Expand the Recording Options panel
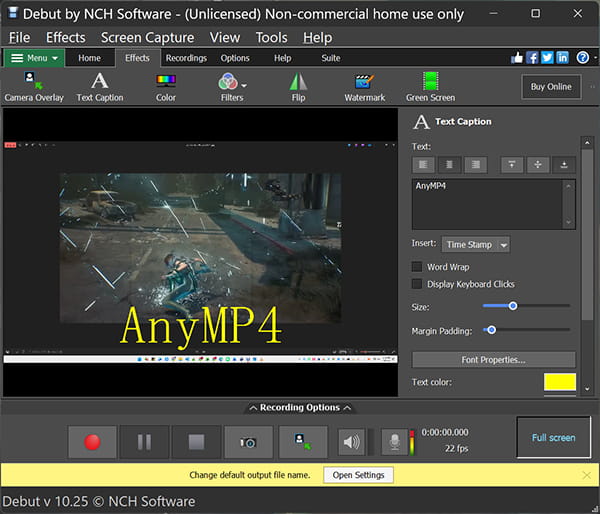The width and height of the screenshot is (600, 514). point(300,407)
